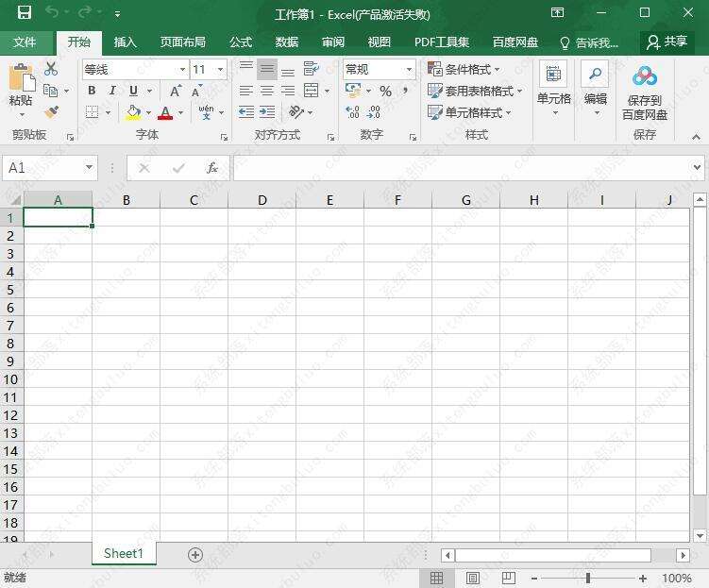Align text left
The image size is (709, 588).
pos(246,91)
